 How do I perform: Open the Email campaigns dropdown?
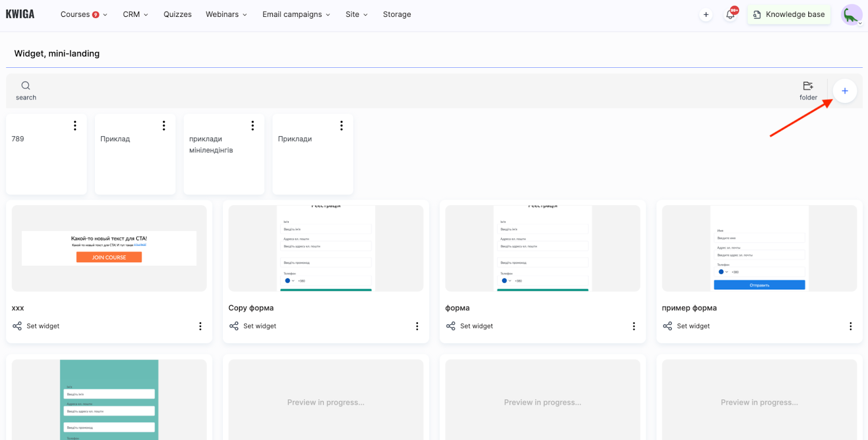[296, 15]
